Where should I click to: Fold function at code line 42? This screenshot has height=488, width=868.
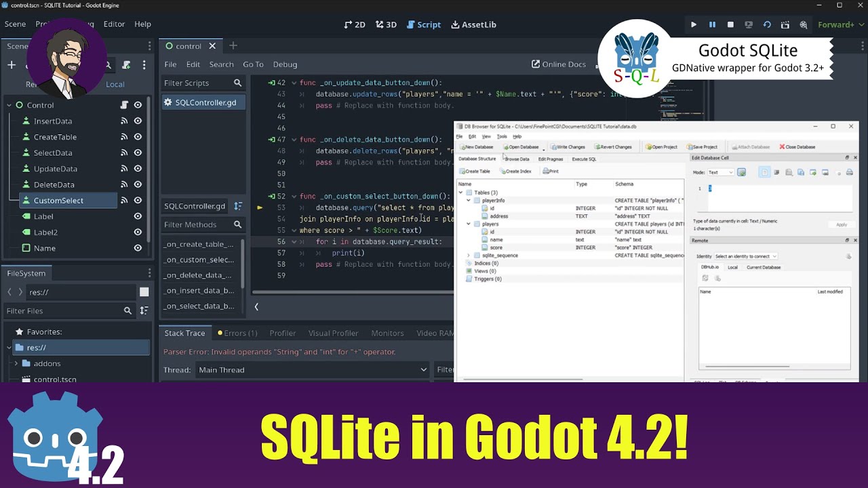pyautogui.click(x=294, y=83)
